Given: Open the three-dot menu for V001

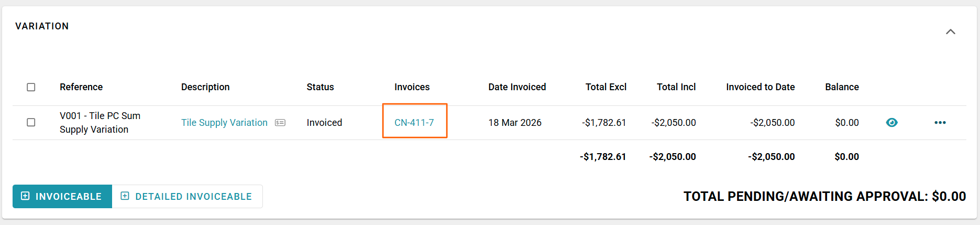Looking at the screenshot, I should (940, 123).
